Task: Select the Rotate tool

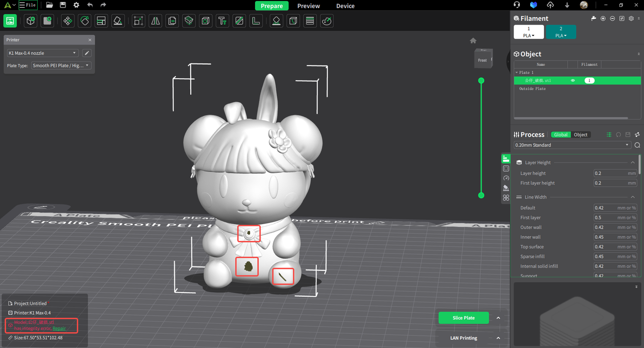Action: 85,21
